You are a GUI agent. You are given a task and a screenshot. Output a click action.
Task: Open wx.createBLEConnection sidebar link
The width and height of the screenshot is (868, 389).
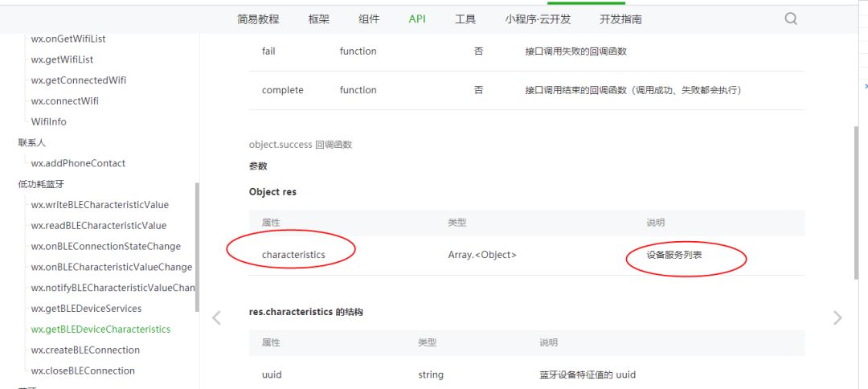click(x=85, y=350)
